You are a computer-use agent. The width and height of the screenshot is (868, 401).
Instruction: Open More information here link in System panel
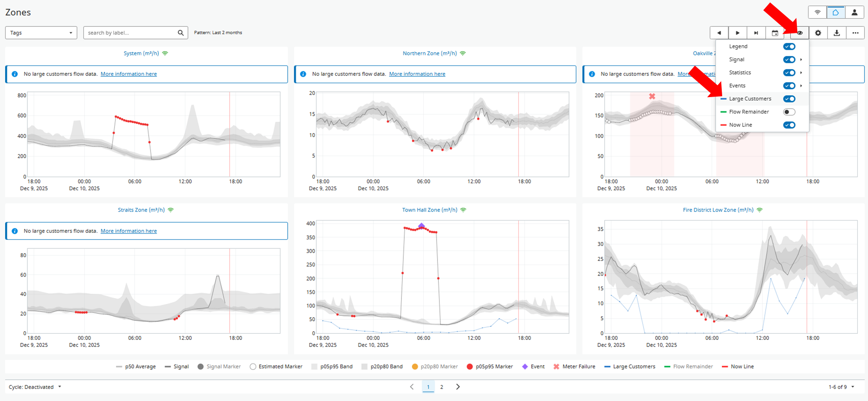(x=128, y=74)
